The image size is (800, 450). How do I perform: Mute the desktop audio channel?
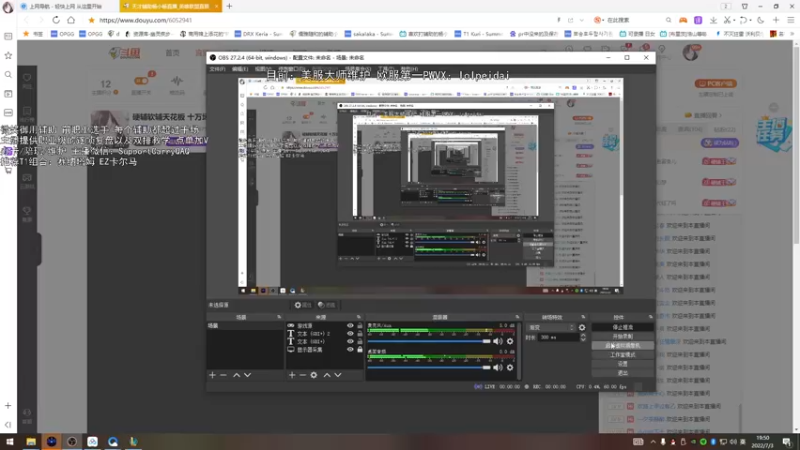[498, 367]
